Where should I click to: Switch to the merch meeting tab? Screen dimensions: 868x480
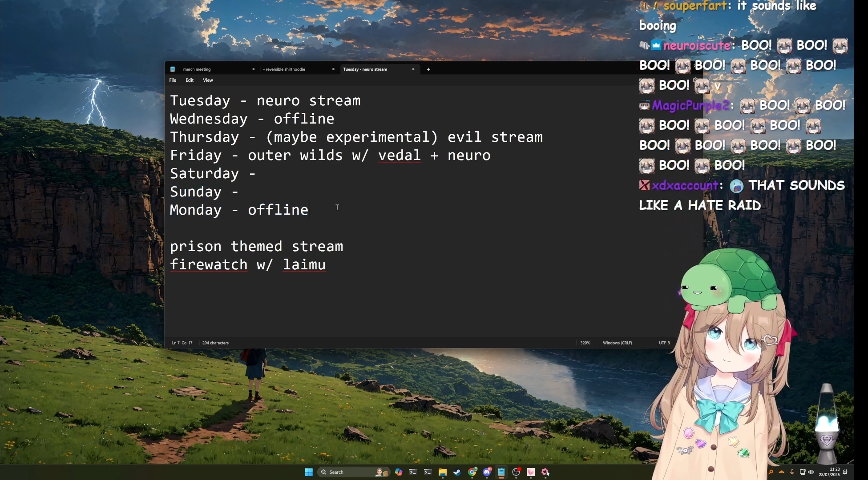[197, 69]
